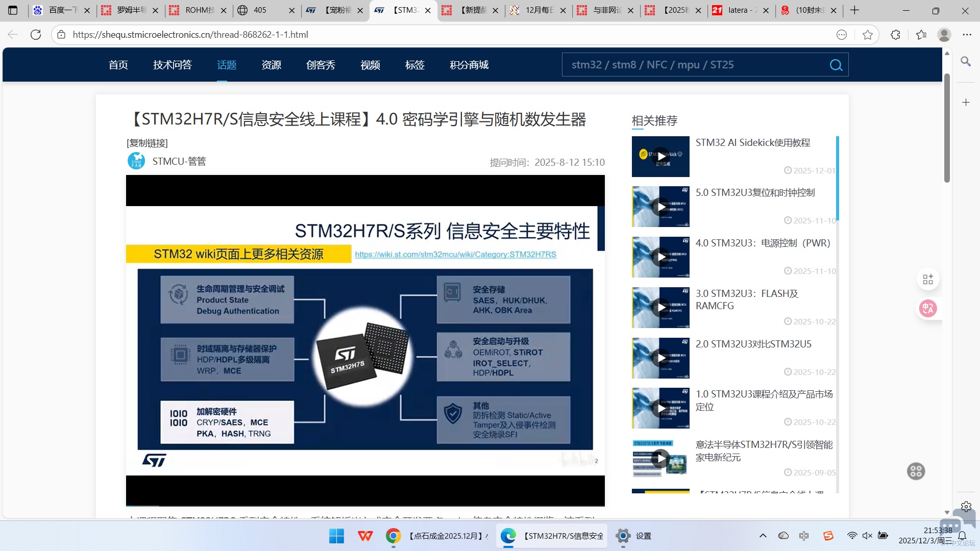Screen dimensions: 980x551
Task: Open the Sogou input tray icon
Action: click(x=828, y=536)
